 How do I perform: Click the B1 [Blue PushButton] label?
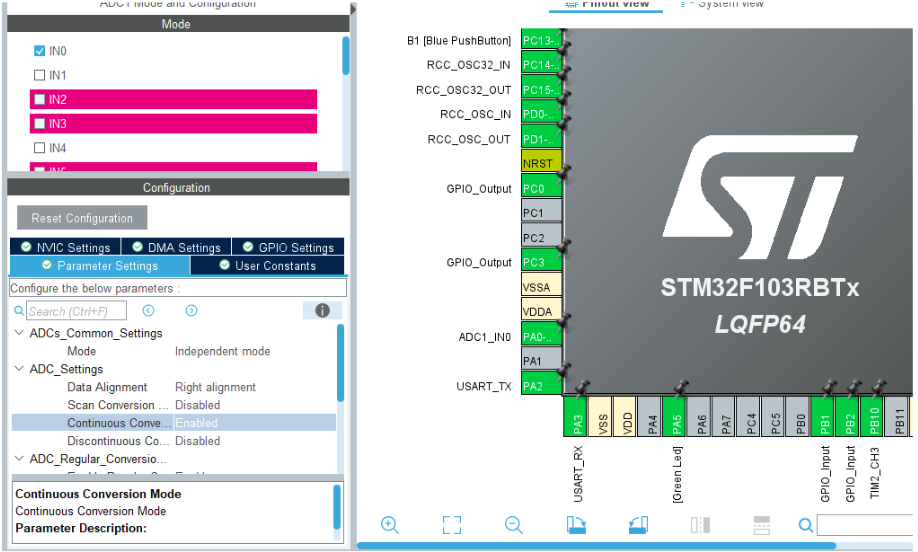pos(458,40)
